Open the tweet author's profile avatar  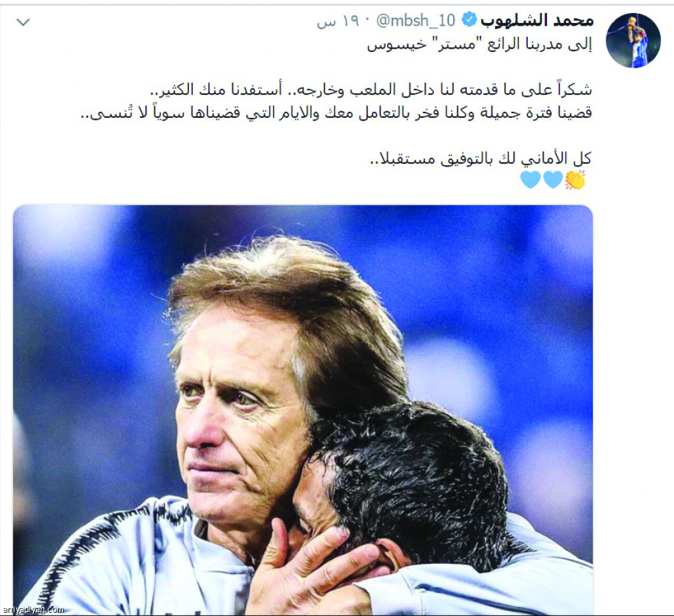(x=633, y=40)
